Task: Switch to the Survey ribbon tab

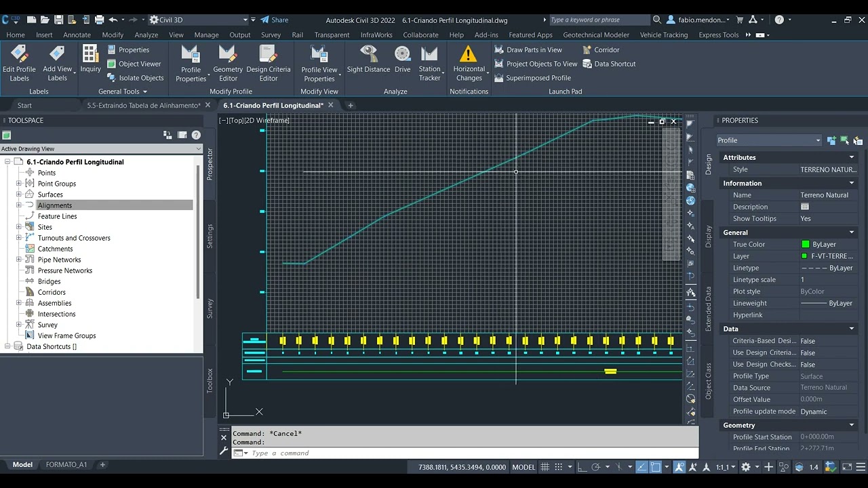Action: coord(271,35)
